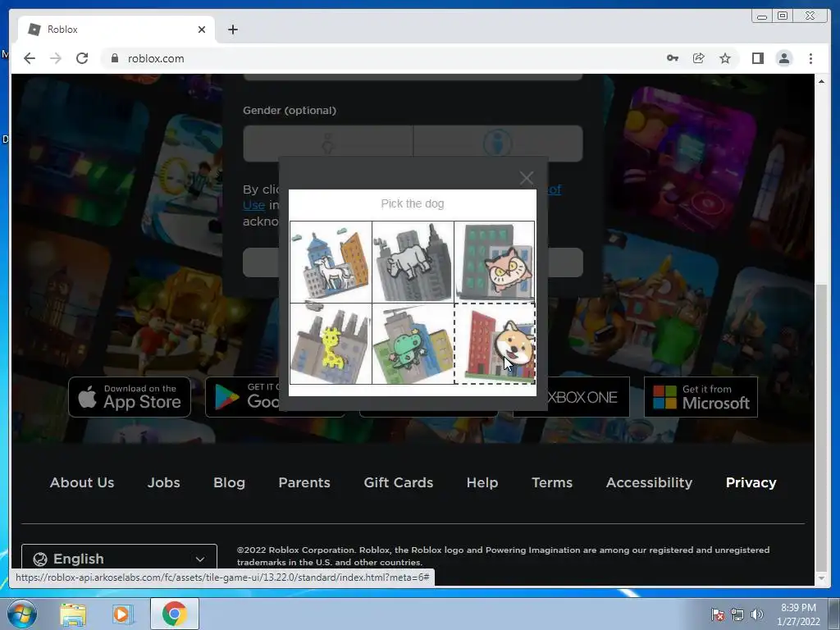Open Windows Explorer from the taskbar
Image resolution: width=840 pixels, height=630 pixels.
[x=73, y=614]
